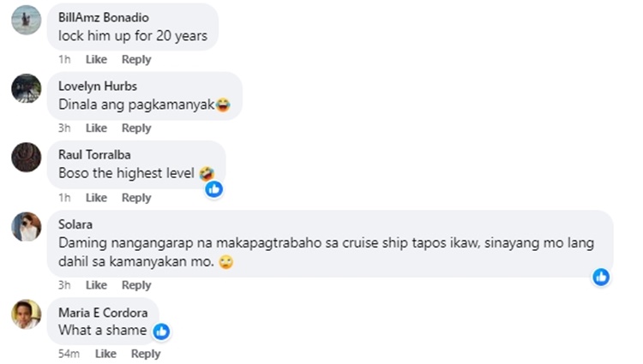Viewport: 643px width, 364px height.
Task: Reply to Maria E Cordora's comment
Action: point(146,354)
